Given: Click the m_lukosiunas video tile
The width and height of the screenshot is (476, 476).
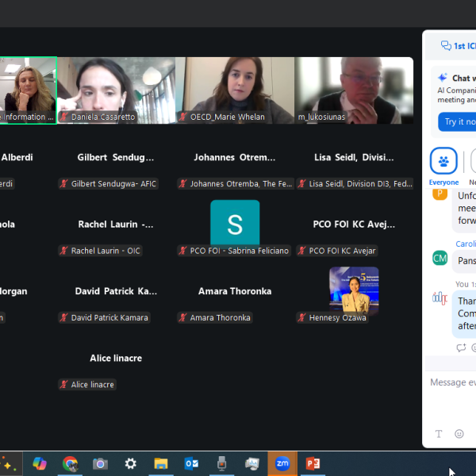Looking at the screenshot, I should (x=354, y=90).
